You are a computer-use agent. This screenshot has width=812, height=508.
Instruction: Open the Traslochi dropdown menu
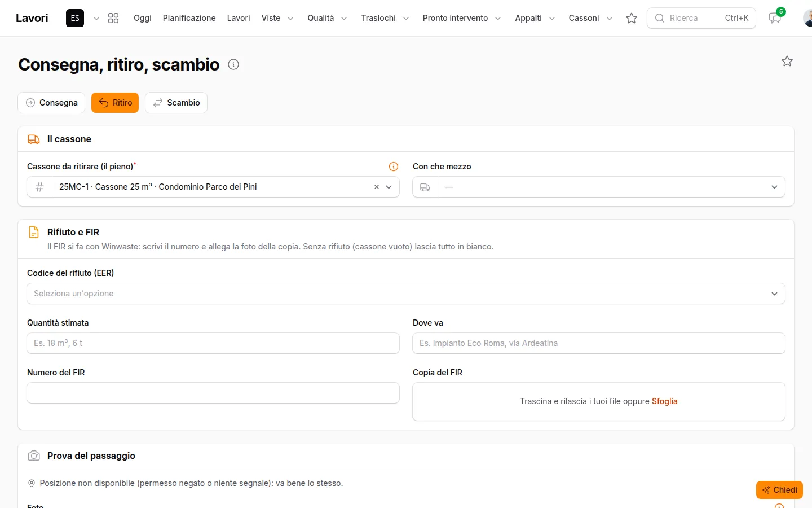coord(385,18)
